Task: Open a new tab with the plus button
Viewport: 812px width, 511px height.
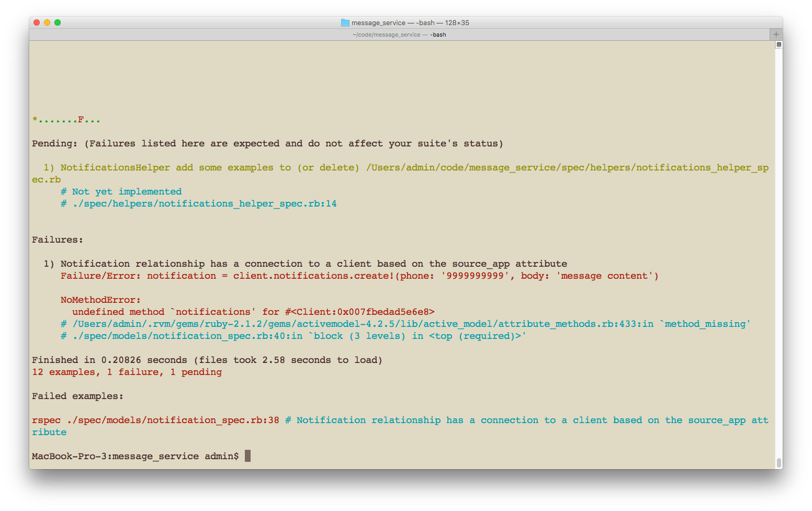Action: tap(776, 34)
